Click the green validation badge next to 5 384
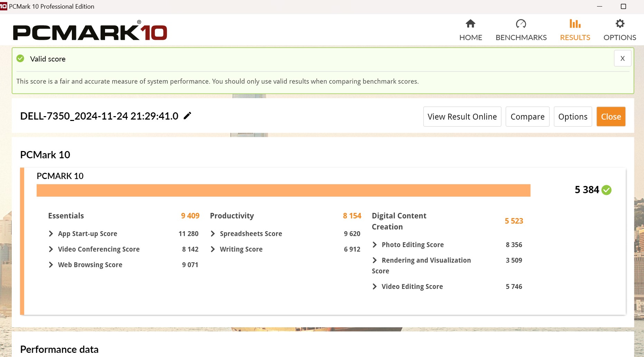The height and width of the screenshot is (357, 644). point(606,190)
